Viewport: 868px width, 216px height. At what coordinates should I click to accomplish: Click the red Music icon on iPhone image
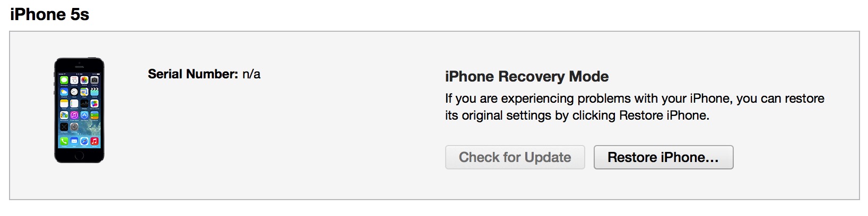click(94, 141)
